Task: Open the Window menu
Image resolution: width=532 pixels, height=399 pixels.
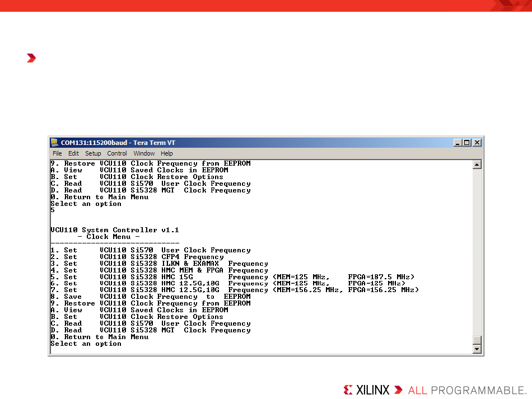Action: click(144, 153)
